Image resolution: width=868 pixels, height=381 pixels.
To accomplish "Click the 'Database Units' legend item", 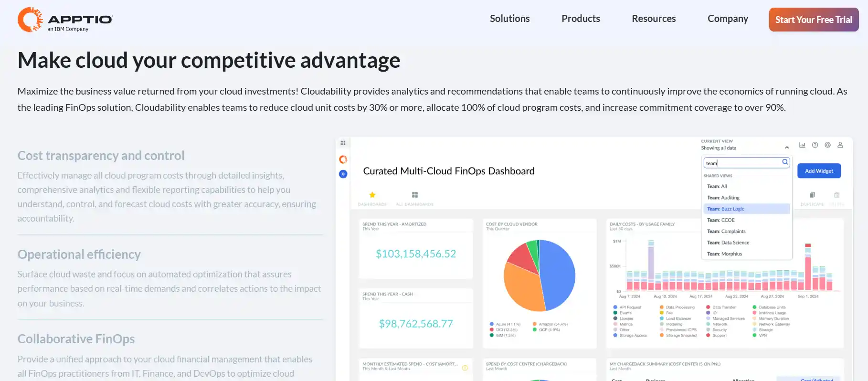I will click(x=769, y=307).
